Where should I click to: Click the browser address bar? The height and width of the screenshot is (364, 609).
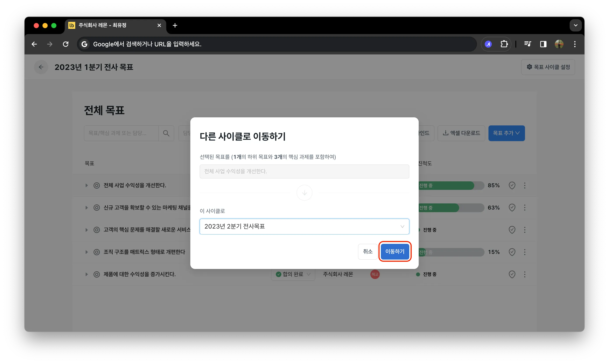[277, 44]
